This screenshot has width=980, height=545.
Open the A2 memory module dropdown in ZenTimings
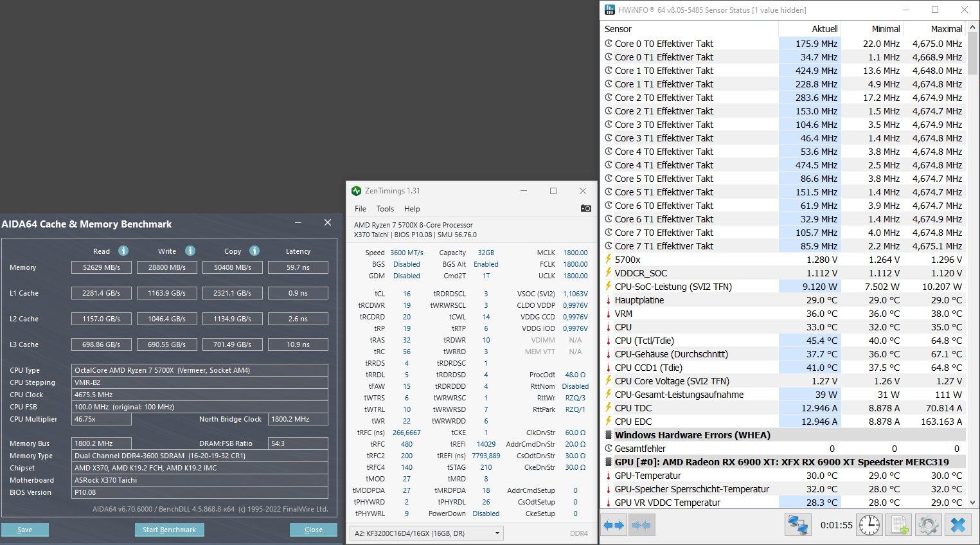(426, 533)
